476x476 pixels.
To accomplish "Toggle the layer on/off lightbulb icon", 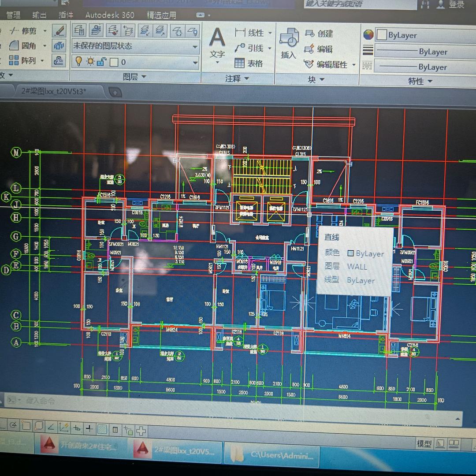I will coord(79,62).
